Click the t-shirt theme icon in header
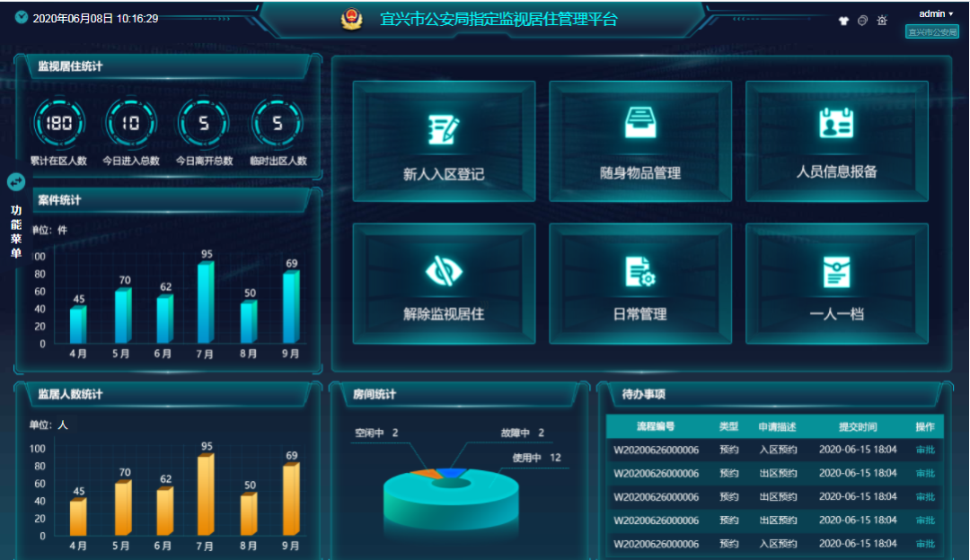This screenshot has height=560, width=970. tap(843, 21)
